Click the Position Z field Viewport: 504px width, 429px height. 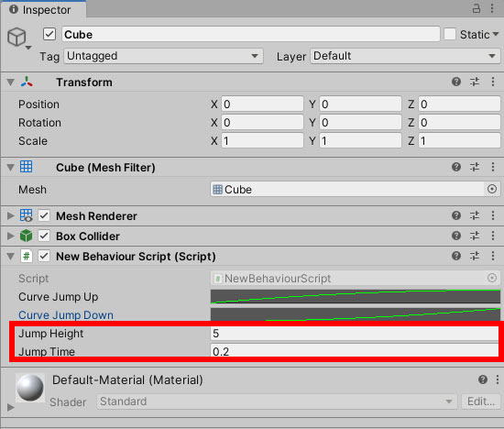tap(459, 104)
